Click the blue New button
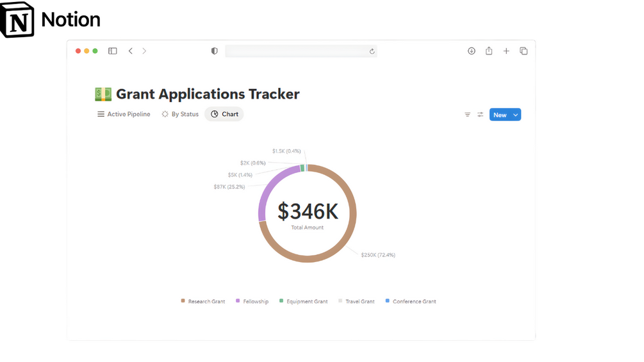644x362 pixels. [500, 115]
